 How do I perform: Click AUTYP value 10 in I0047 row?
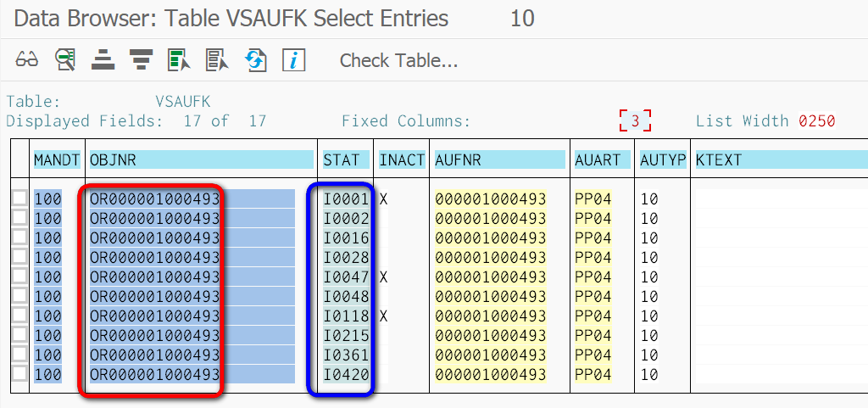click(x=649, y=277)
